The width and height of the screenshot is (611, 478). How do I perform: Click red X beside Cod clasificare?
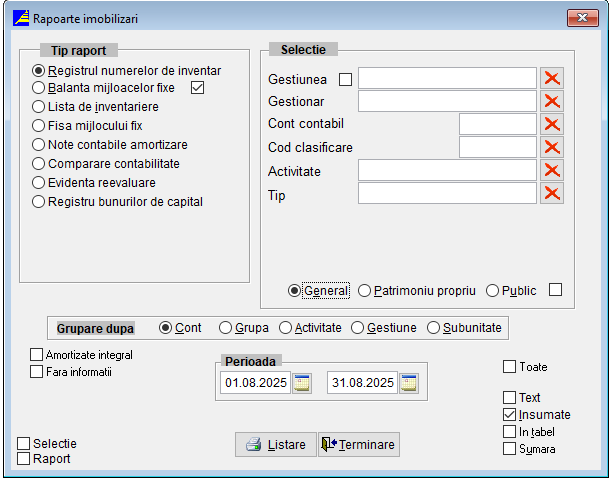[x=552, y=147]
